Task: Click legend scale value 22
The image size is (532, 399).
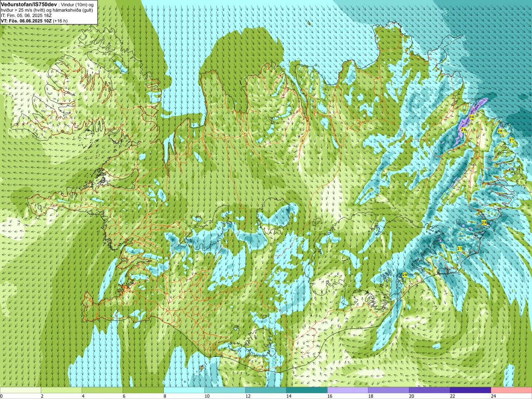Action: click(453, 396)
